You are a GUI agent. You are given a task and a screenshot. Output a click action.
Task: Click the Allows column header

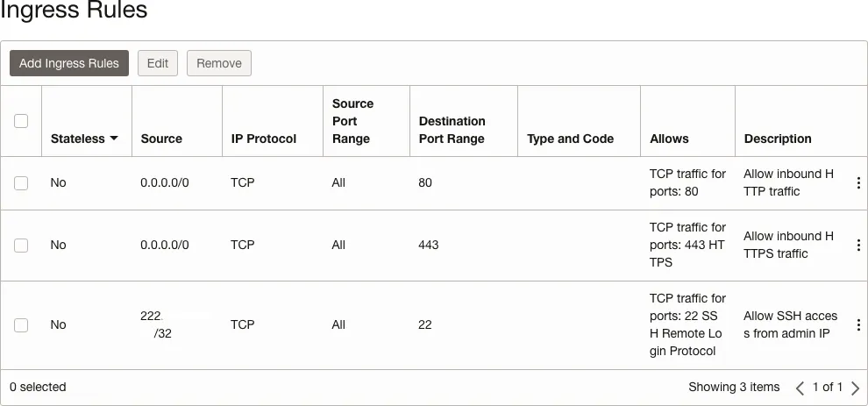(x=669, y=139)
